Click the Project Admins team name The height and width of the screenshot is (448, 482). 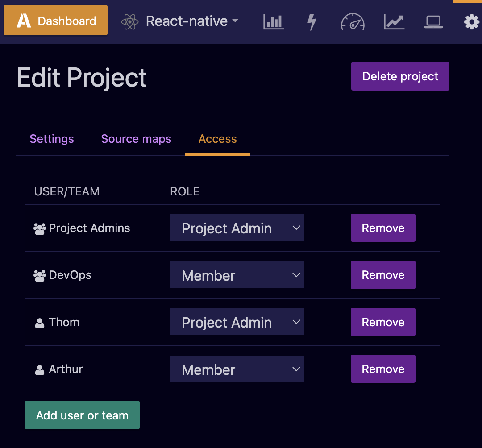pyautogui.click(x=89, y=228)
